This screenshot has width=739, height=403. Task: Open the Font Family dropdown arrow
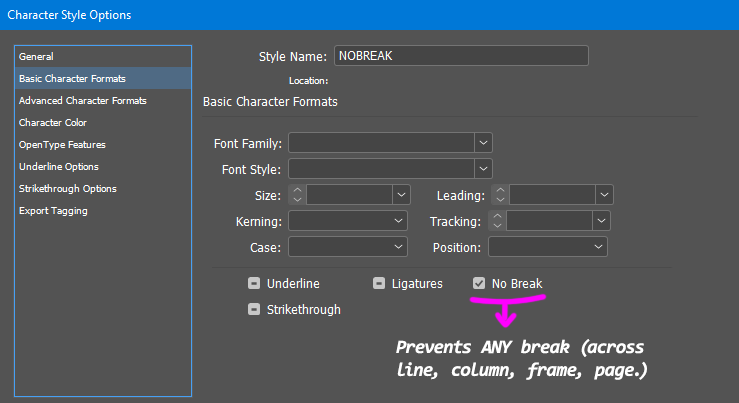click(x=483, y=143)
